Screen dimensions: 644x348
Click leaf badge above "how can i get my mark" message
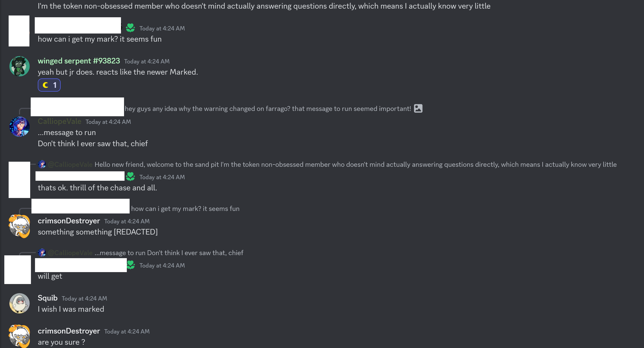(130, 28)
